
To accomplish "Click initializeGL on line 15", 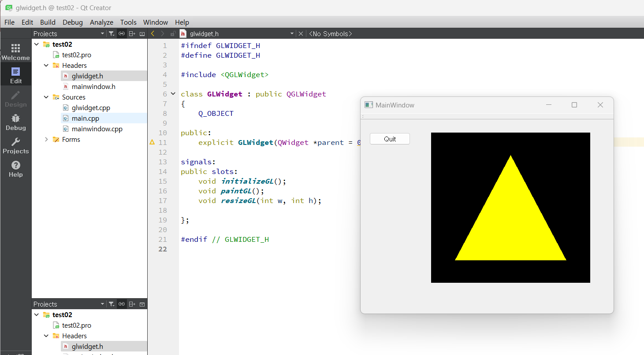I will [x=247, y=181].
